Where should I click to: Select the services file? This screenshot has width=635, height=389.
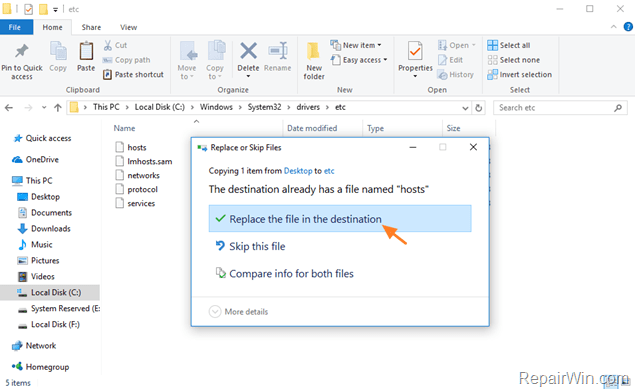(x=135, y=203)
